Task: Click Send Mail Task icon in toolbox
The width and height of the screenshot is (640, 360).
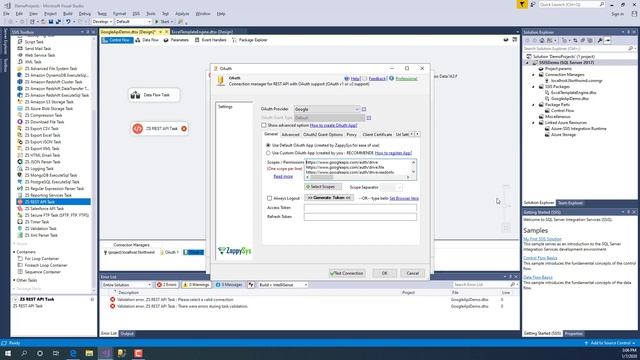Action: pyautogui.click(x=20, y=49)
